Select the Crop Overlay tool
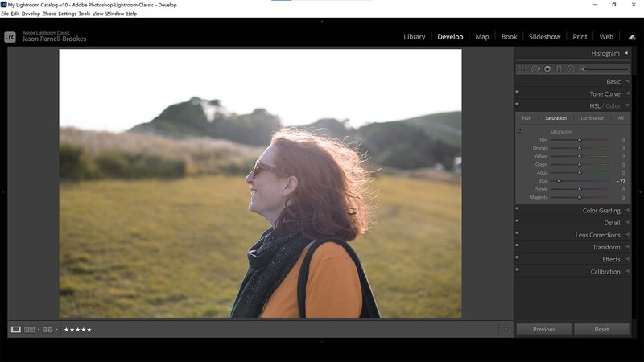 coord(522,69)
